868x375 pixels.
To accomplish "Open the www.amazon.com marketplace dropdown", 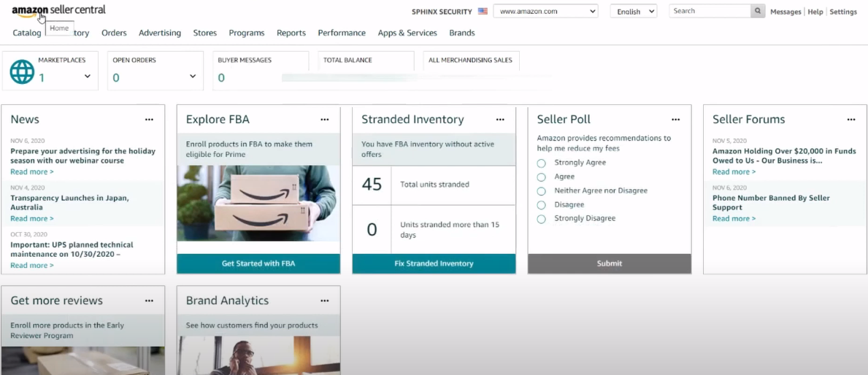I will click(x=545, y=11).
